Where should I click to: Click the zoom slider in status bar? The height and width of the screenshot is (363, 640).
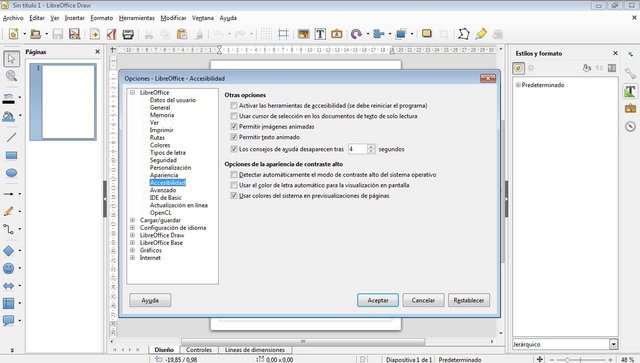click(581, 359)
